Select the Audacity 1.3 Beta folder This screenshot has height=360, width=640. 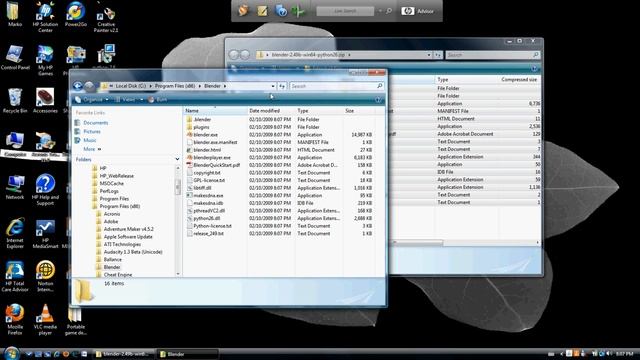pos(133,252)
